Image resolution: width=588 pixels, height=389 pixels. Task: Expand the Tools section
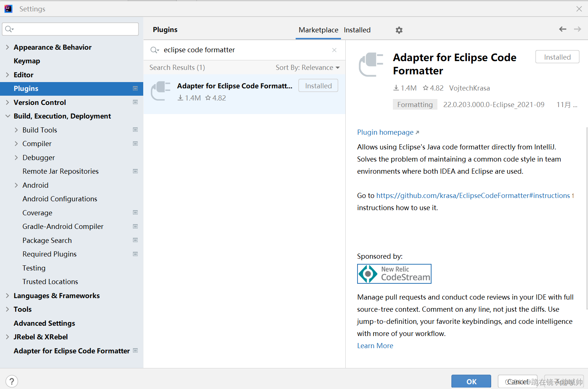pos(7,309)
